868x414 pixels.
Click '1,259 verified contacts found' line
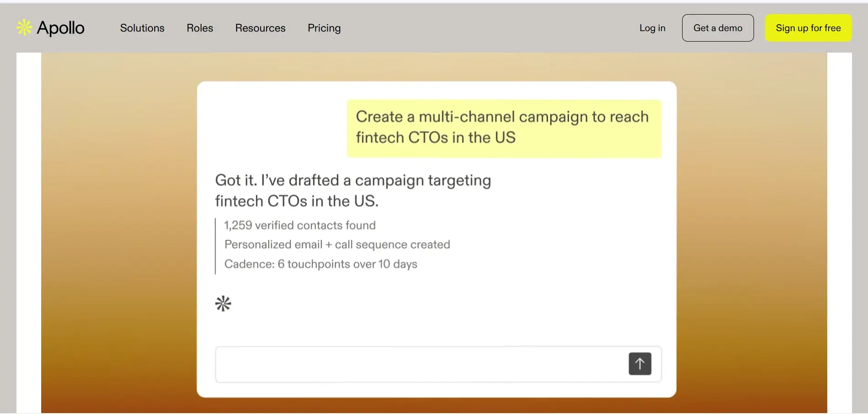pos(300,225)
